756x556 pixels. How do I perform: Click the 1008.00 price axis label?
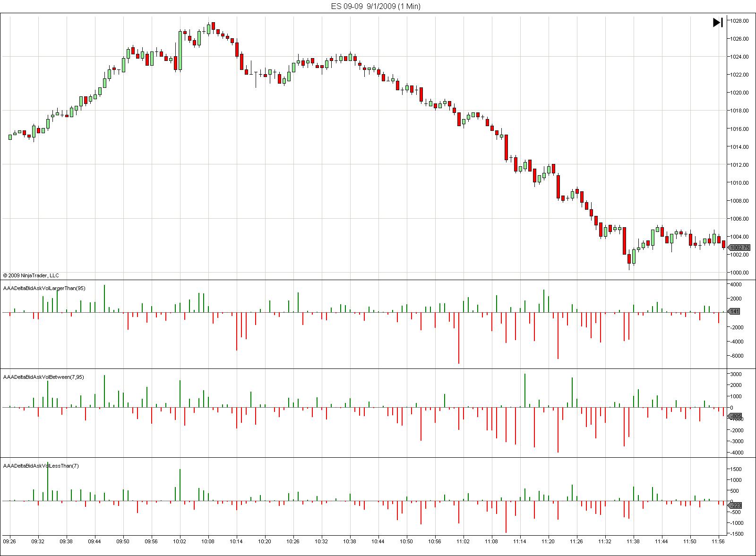(x=739, y=201)
